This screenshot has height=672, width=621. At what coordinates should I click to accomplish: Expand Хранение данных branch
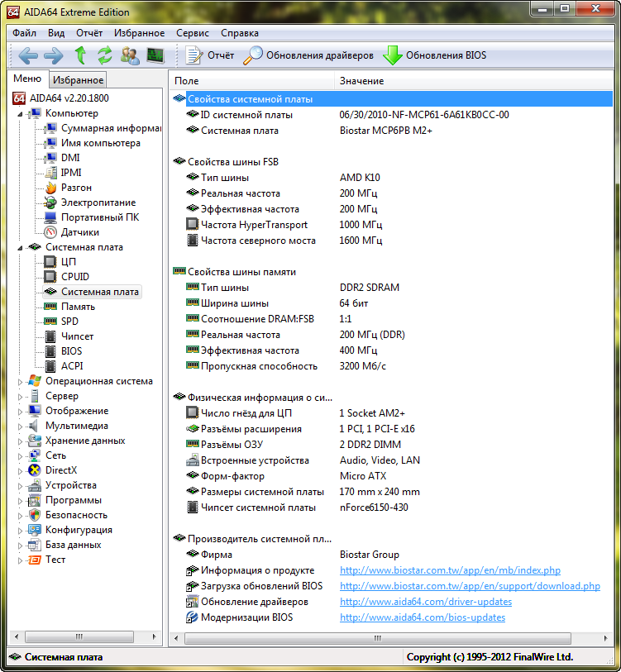(20, 441)
